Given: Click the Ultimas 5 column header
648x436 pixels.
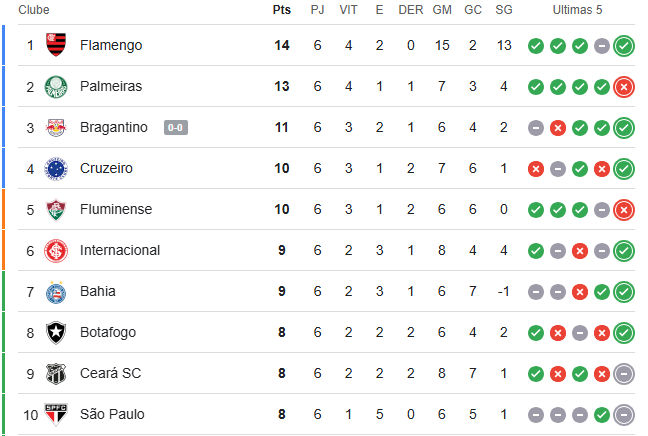Looking at the screenshot, I should pos(577,10).
